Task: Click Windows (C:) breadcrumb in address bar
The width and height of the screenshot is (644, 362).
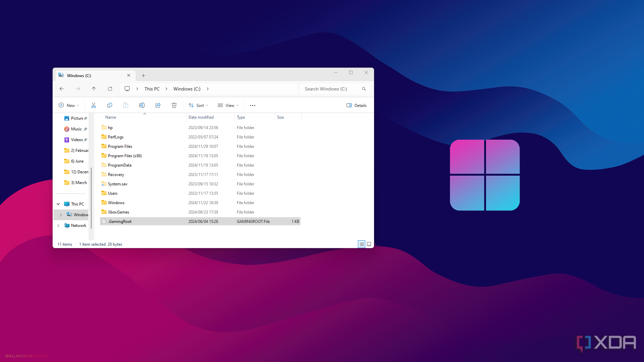Action: pos(187,89)
